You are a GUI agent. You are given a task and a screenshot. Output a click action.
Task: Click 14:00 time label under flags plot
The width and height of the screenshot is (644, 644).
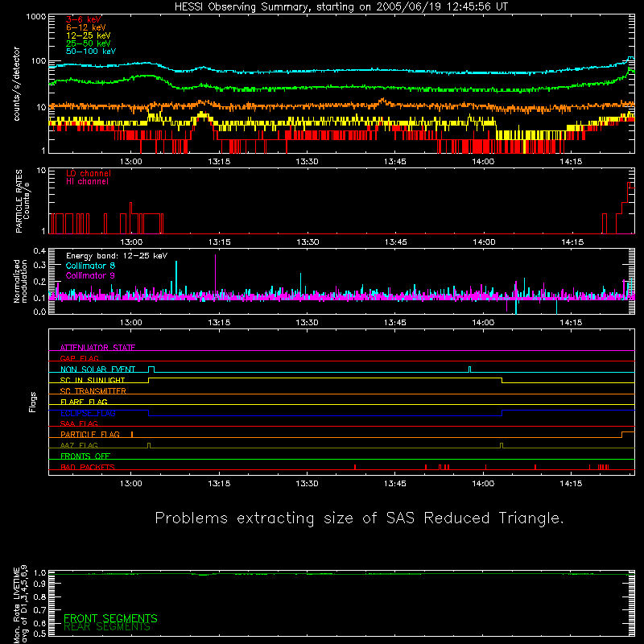click(483, 484)
